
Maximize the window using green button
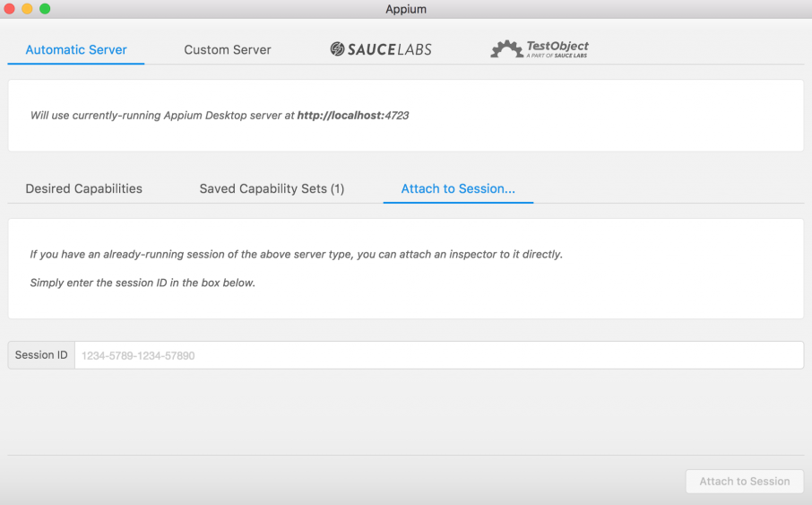[45, 9]
